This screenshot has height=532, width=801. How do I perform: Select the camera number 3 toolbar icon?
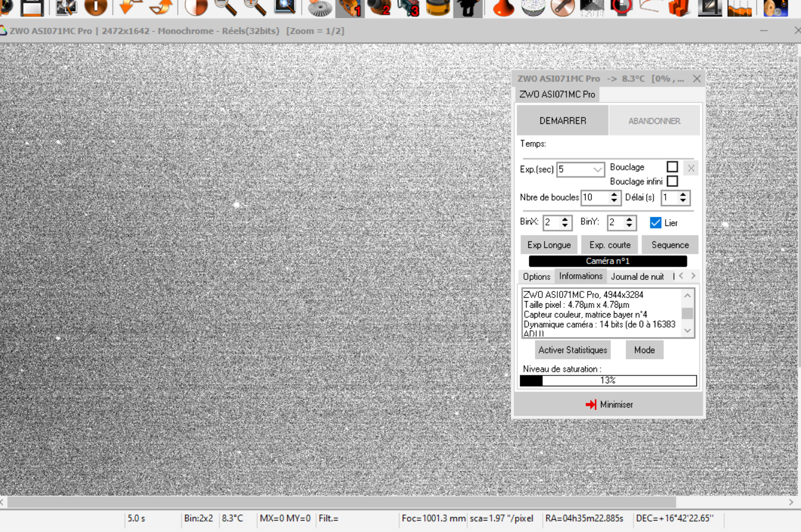point(408,7)
